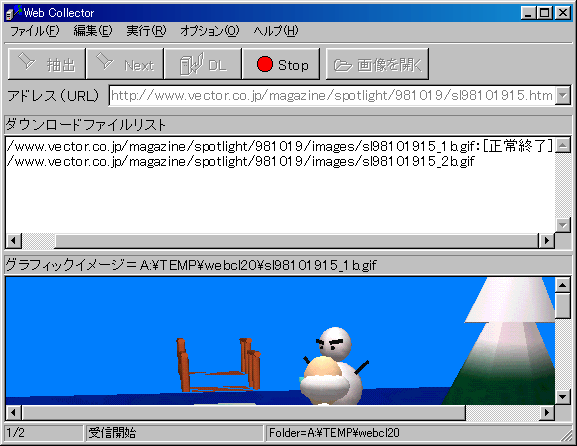Click the Next toolbar button
Viewport: 577px width, 446px height.
coord(125,64)
